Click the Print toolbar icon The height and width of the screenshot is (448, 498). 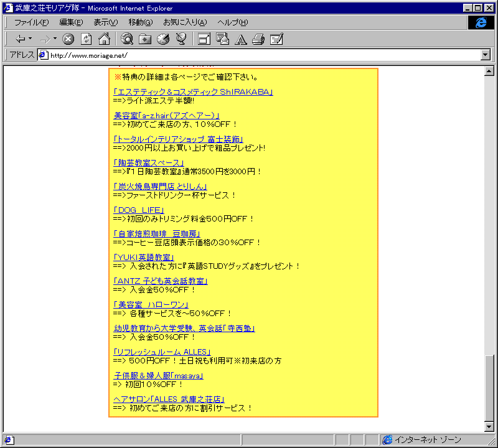pos(258,39)
